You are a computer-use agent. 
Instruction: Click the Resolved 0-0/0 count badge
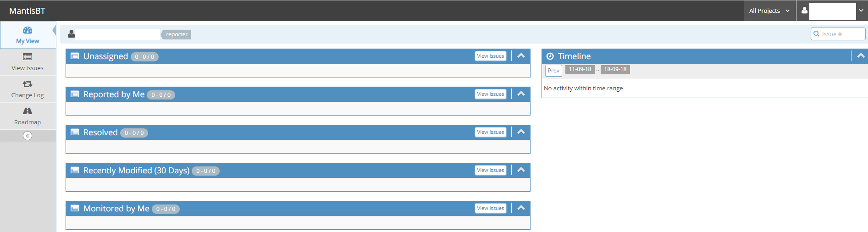tap(134, 133)
